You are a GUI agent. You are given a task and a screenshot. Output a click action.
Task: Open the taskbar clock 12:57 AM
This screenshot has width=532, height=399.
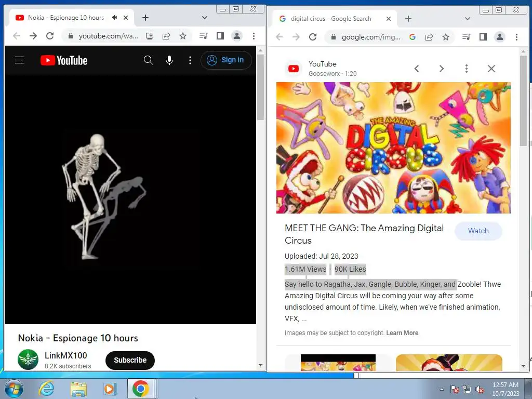505,389
